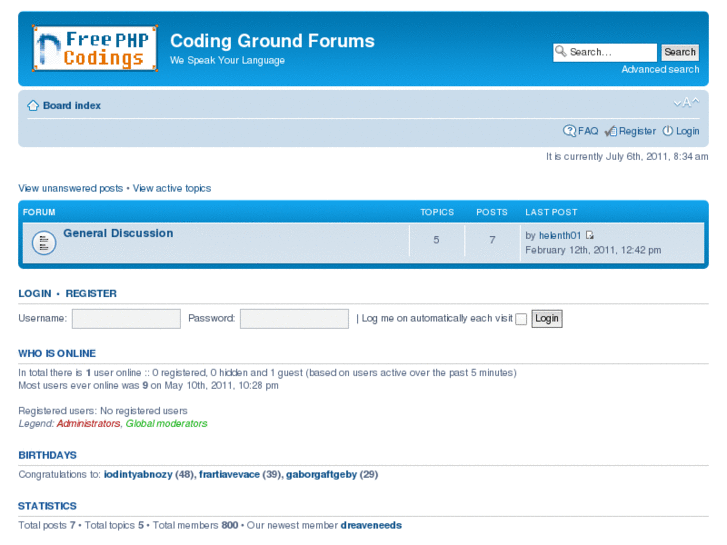
Task: Open Advanced search link
Action: pyautogui.click(x=660, y=70)
